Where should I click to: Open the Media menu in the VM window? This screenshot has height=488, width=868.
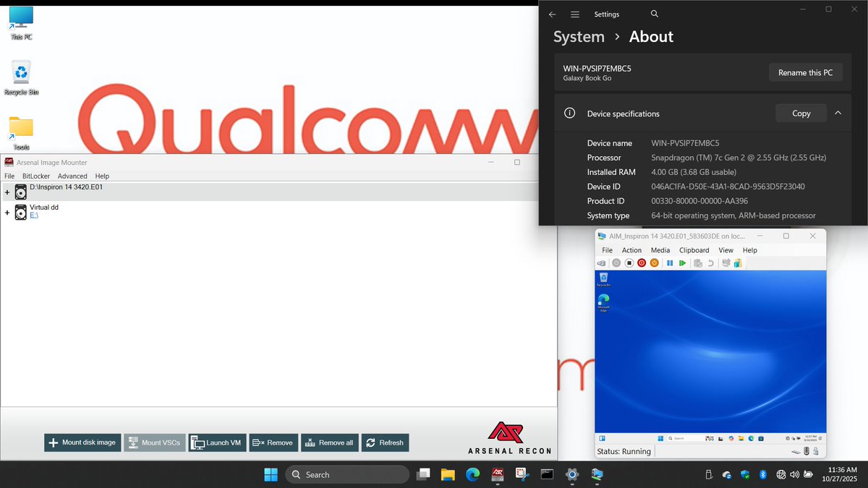660,250
